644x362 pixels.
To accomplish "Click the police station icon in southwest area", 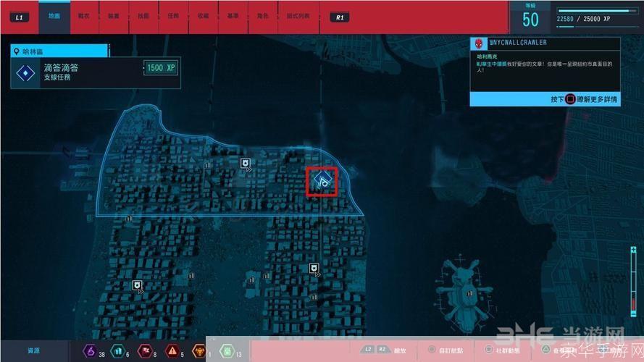I will 137,285.
